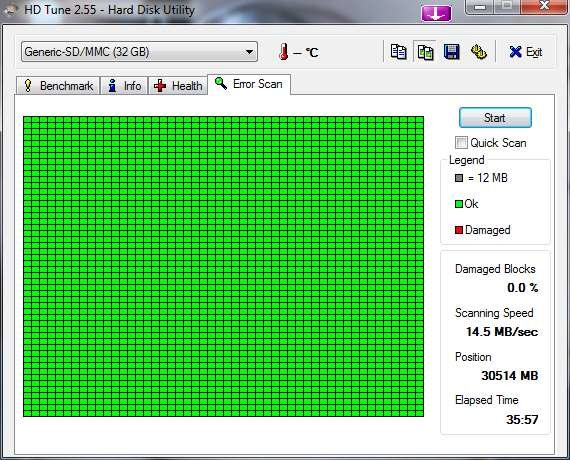Viewport: 570px width, 460px height.
Task: Click the red thermometer temperature icon
Action: pyautogui.click(x=284, y=52)
